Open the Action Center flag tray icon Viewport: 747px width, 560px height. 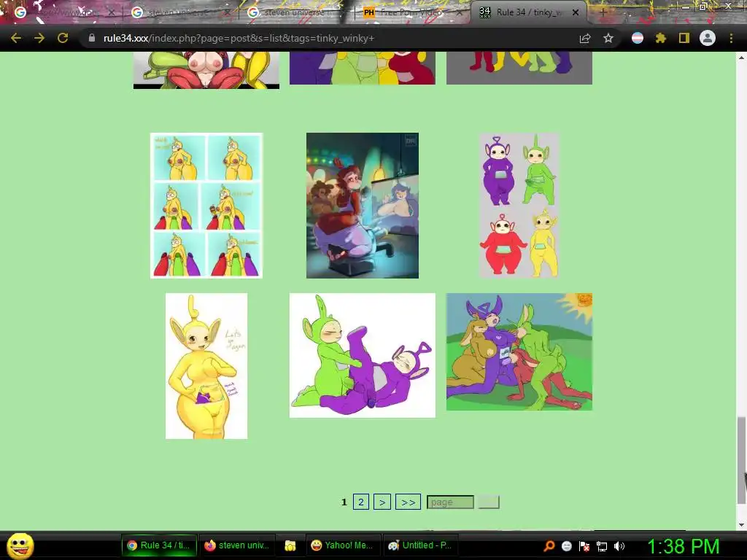point(584,546)
